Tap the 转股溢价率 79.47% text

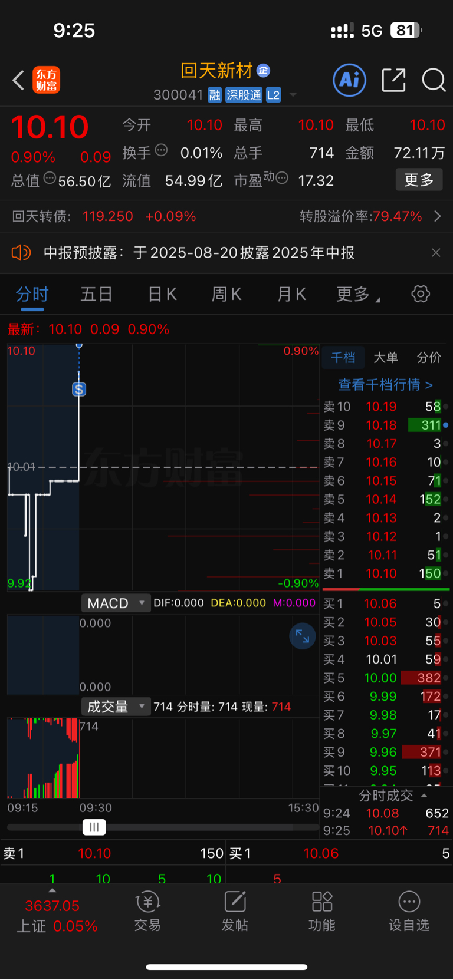[x=360, y=216]
